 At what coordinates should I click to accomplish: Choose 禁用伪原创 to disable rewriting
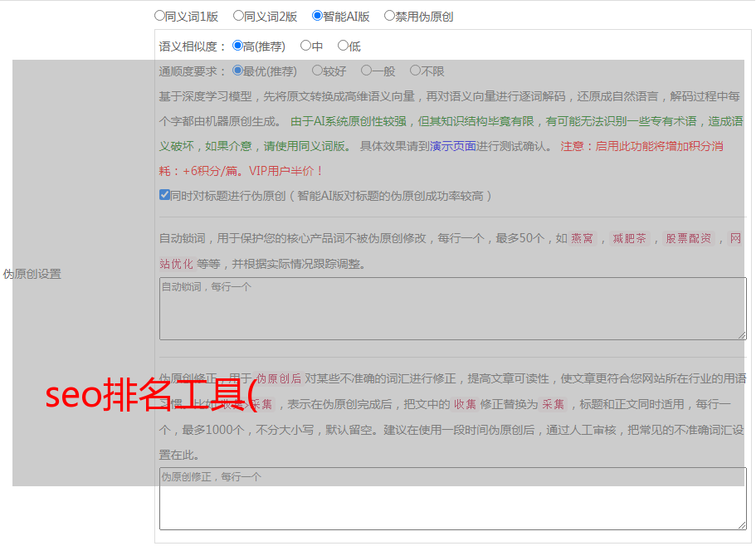click(389, 16)
